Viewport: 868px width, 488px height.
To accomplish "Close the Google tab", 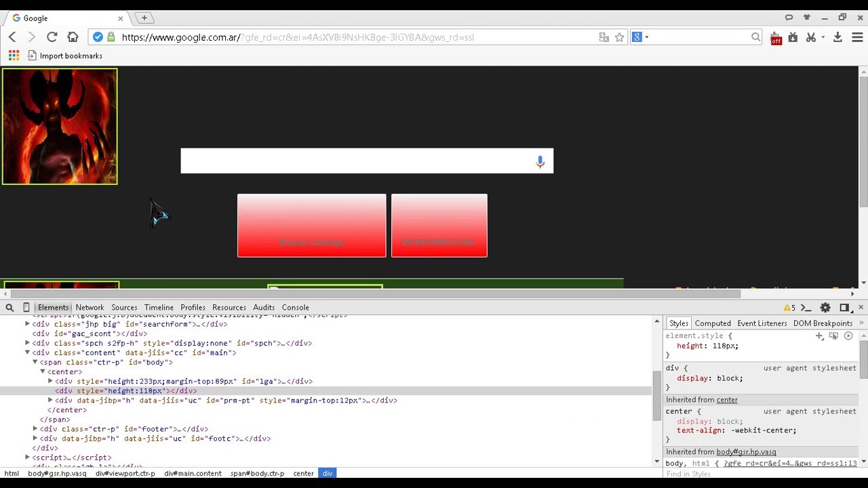I will [121, 18].
